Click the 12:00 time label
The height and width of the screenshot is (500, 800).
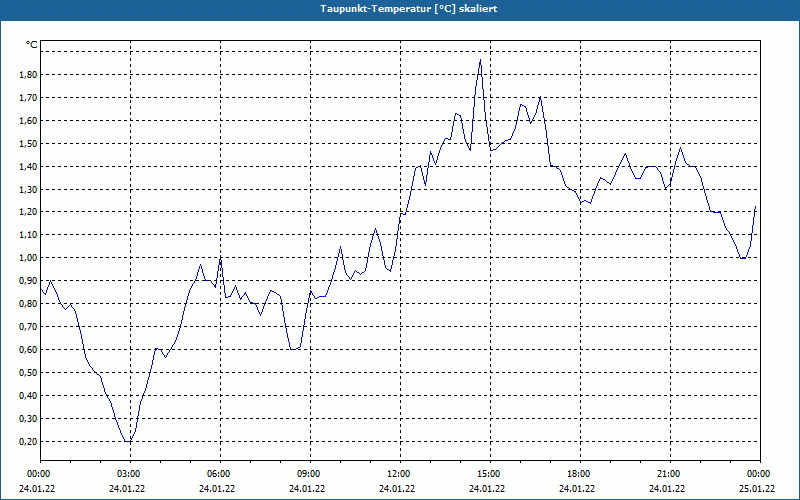pyautogui.click(x=401, y=474)
